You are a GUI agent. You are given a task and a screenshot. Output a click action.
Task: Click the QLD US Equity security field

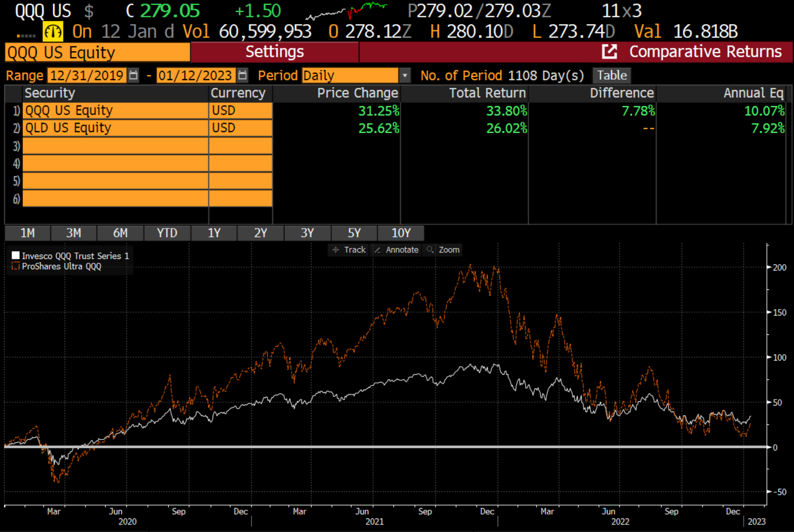tap(115, 128)
